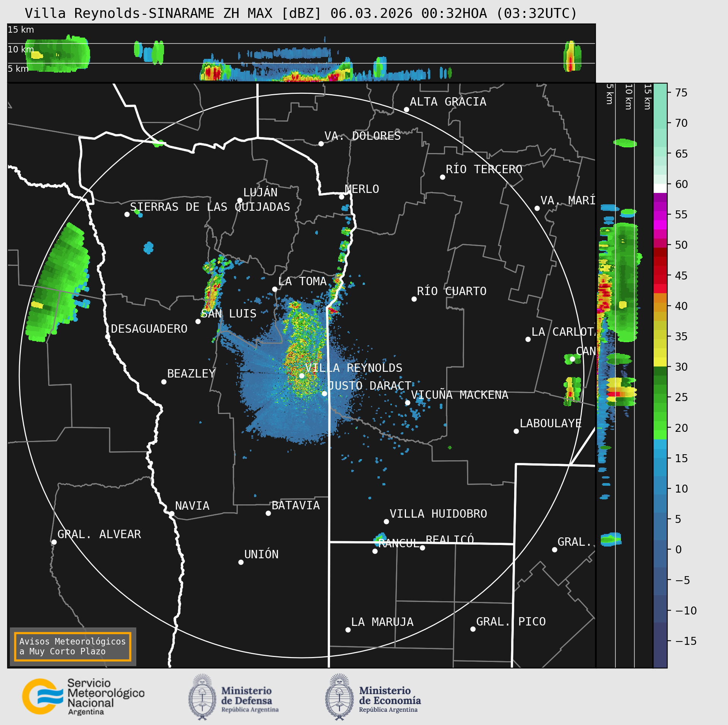
Task: Select the "LA TOMA" label
Action: (x=302, y=281)
